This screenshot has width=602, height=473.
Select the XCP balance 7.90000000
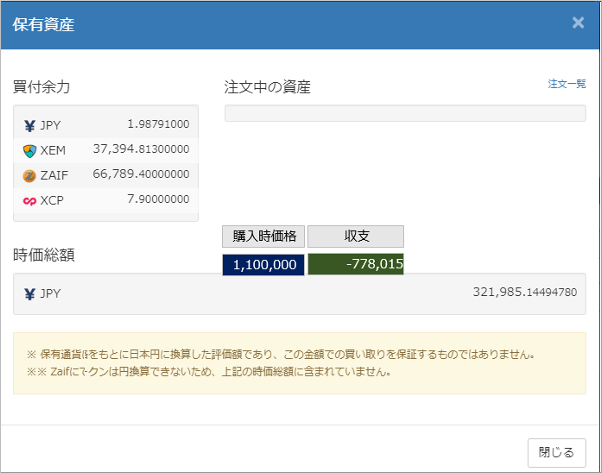click(x=158, y=199)
